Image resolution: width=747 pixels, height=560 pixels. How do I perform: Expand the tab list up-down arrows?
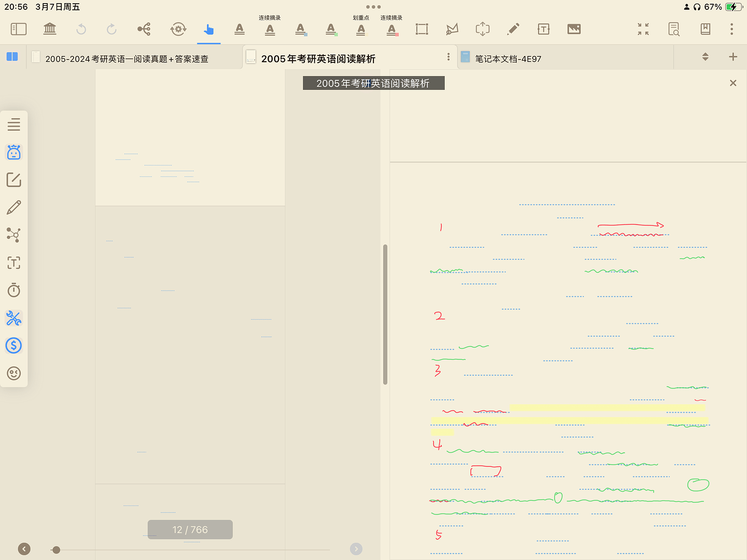(705, 57)
